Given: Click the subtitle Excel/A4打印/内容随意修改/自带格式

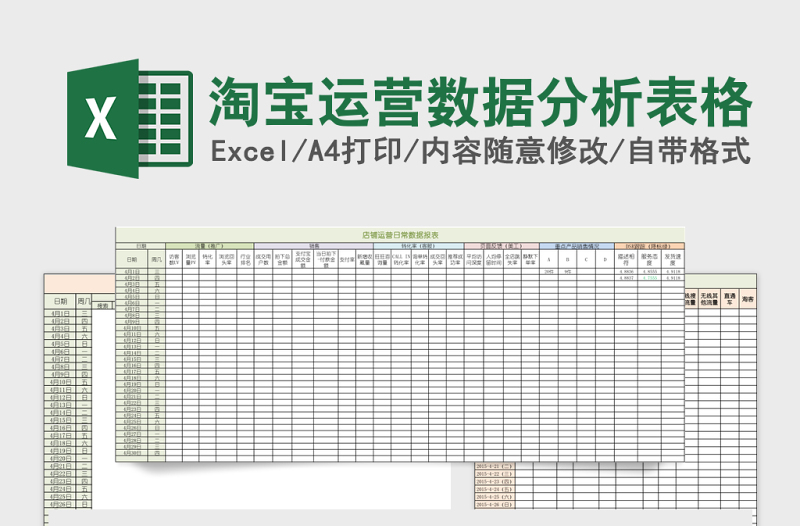Looking at the screenshot, I should pyautogui.click(x=480, y=152).
